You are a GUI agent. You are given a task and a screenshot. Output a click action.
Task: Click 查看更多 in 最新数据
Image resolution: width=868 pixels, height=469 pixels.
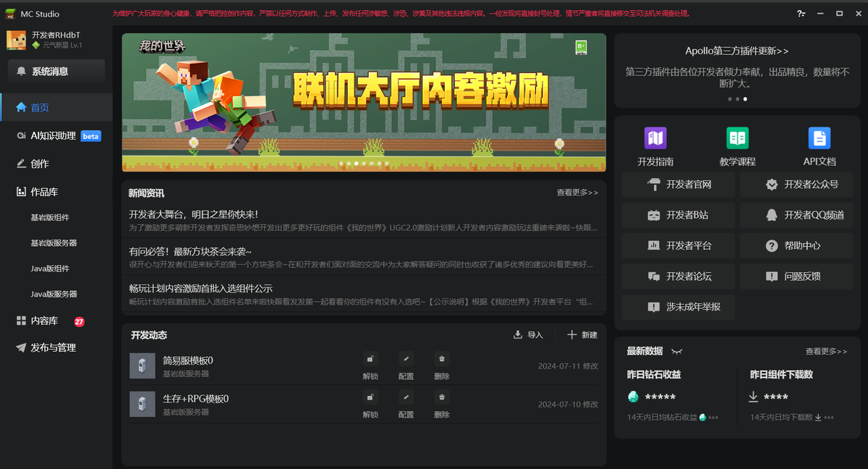pos(826,351)
